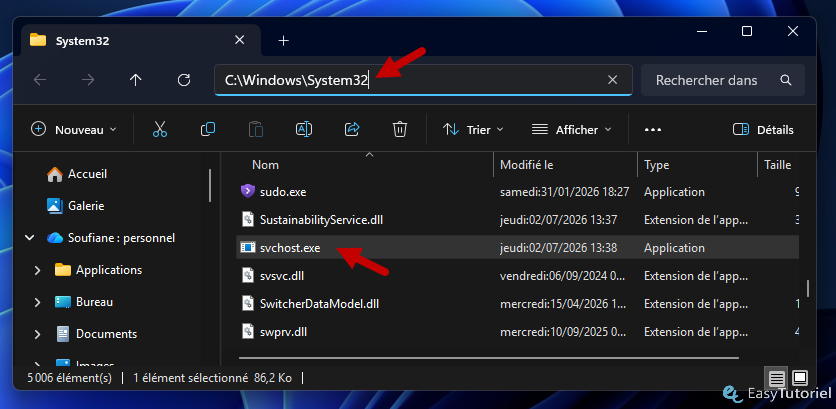Click the Paste toolbar icon

256,129
